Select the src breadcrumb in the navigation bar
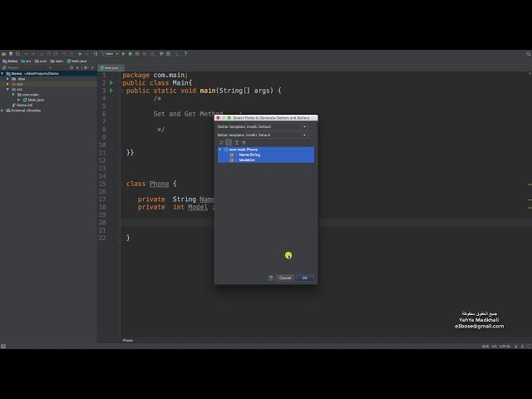The height and width of the screenshot is (399, 532). pyautogui.click(x=26, y=61)
